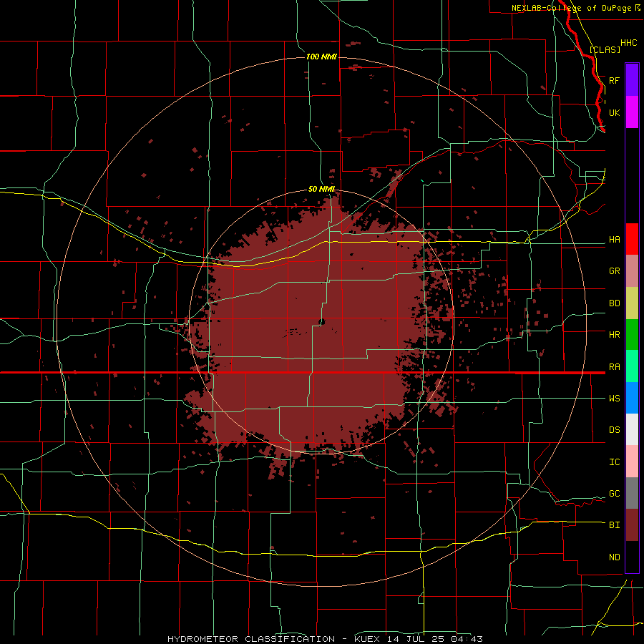Click 'NEXLAB-College of DuPage' credit text
This screenshot has width=644, height=644.
point(571,8)
